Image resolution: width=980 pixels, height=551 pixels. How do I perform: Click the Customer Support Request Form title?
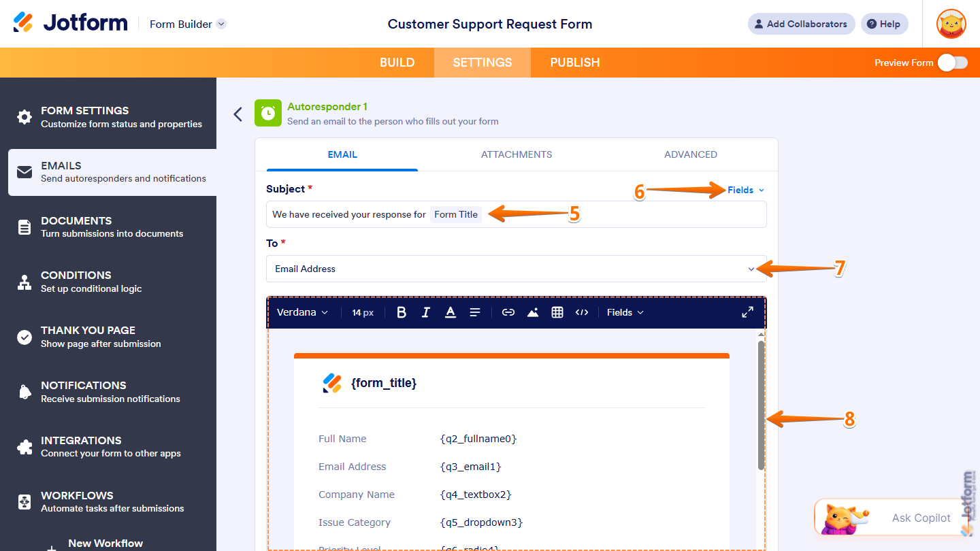[490, 24]
